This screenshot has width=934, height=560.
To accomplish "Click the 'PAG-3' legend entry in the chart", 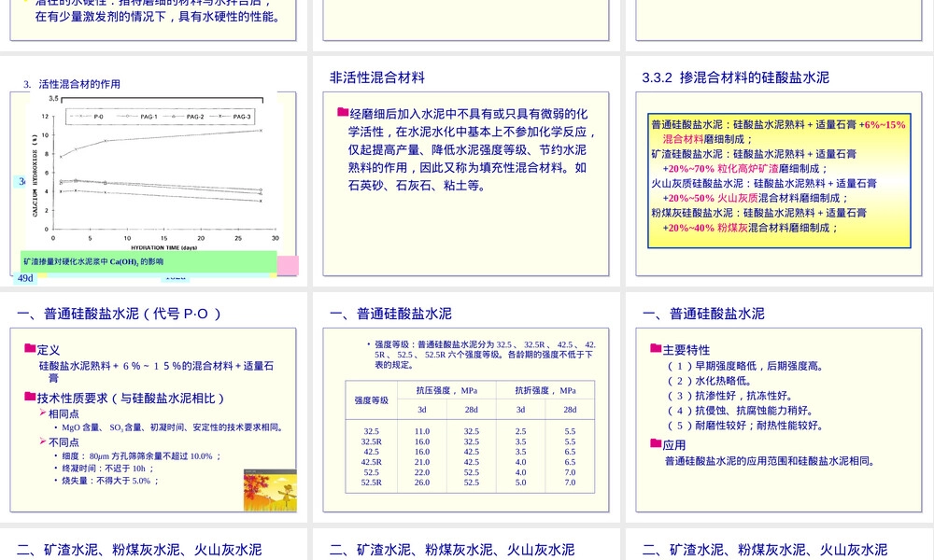I will tap(230, 117).
